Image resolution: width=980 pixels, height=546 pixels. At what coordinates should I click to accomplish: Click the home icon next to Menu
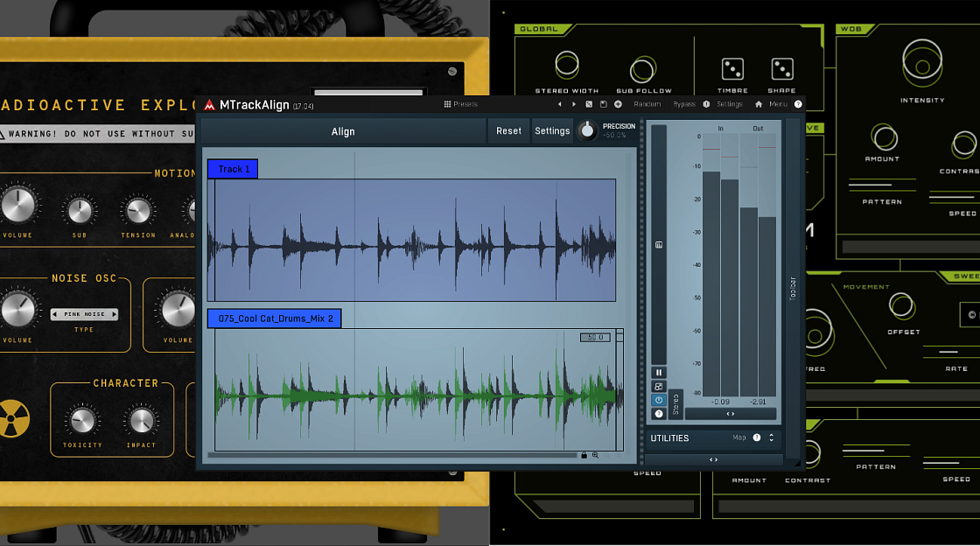[x=759, y=104]
